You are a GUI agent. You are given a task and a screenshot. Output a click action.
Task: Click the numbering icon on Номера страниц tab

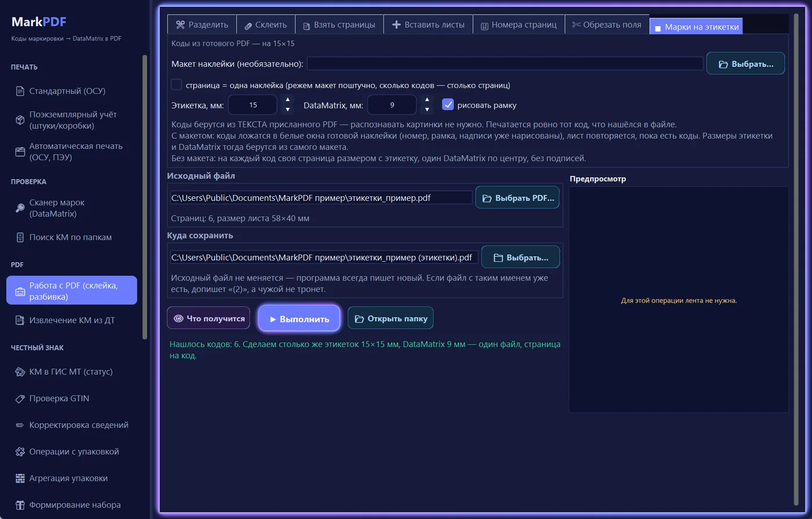pyautogui.click(x=484, y=25)
